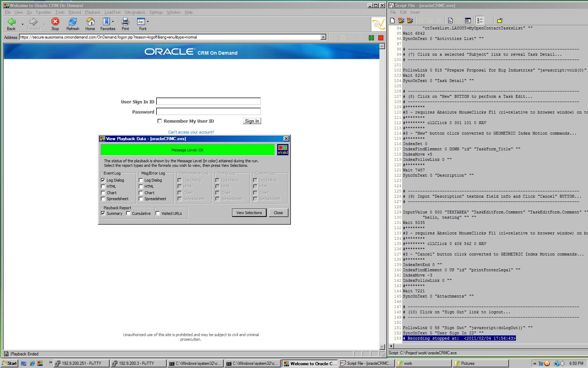
Task: Open the Site Analysis menu
Action: [135, 12]
